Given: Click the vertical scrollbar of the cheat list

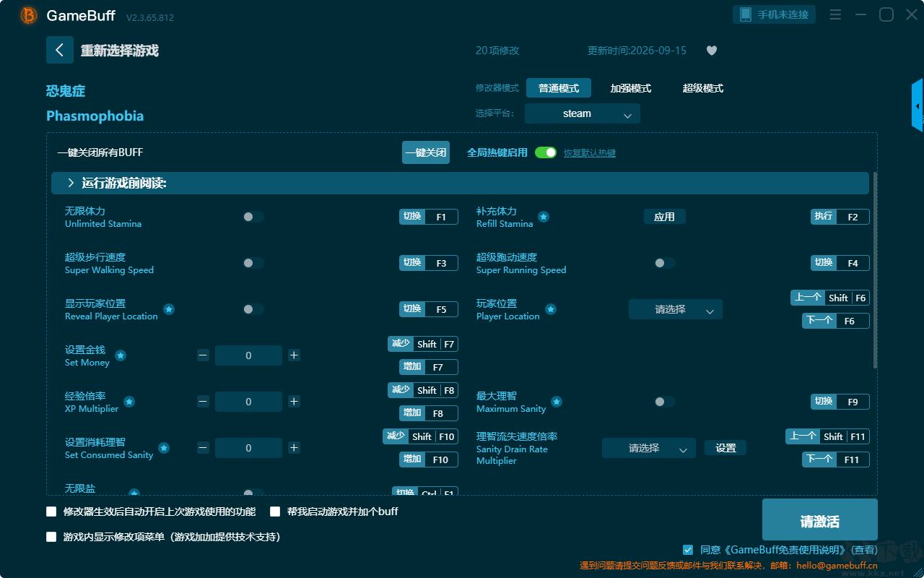Looking at the screenshot, I should click(x=876, y=270).
